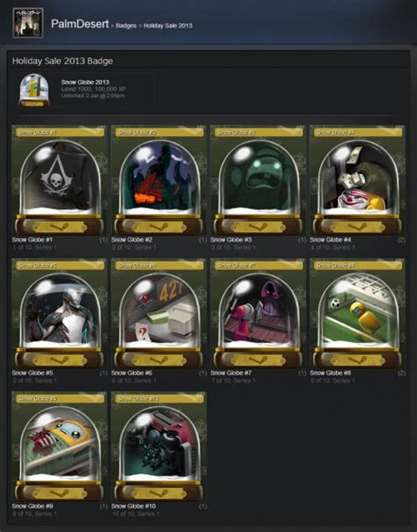The image size is (417, 532).
Task: Open PalmDesert profile avatar
Action: pyautogui.click(x=28, y=22)
